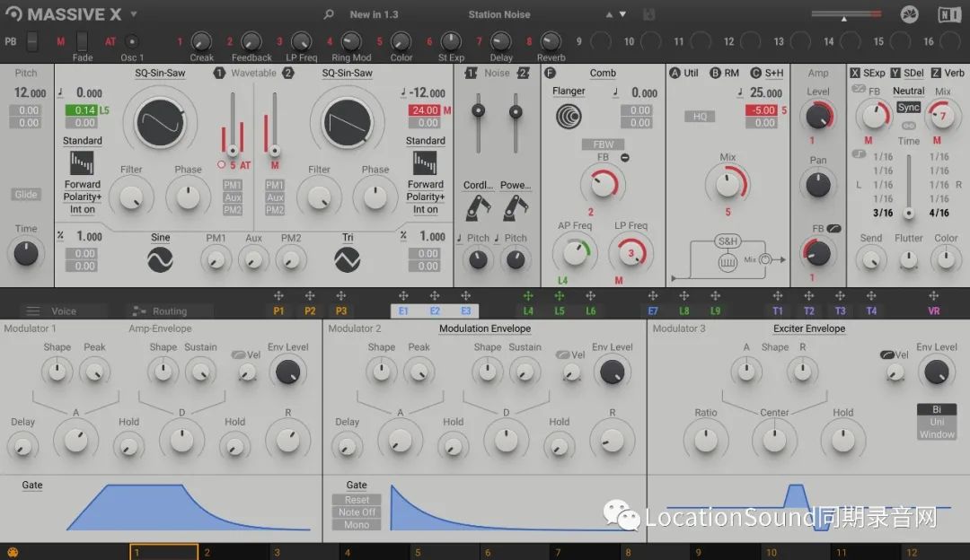Toggle the HQ button in insert effects
The image size is (970, 560).
tap(698, 117)
